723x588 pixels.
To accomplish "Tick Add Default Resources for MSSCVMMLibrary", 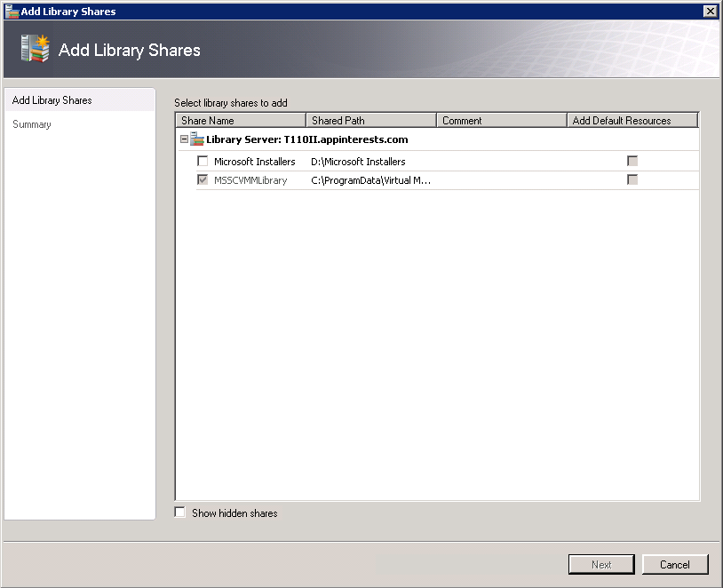I will (x=632, y=180).
